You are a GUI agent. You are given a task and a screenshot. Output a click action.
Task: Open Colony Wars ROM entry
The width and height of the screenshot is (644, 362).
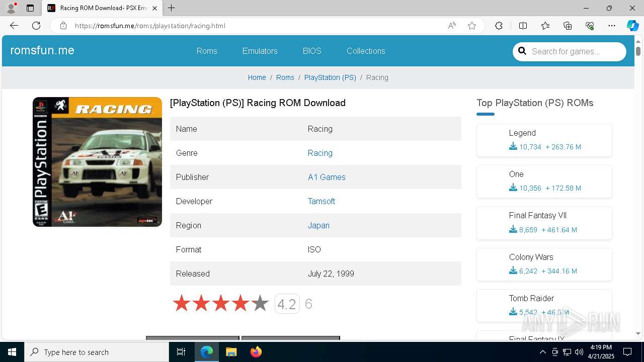pyautogui.click(x=531, y=257)
